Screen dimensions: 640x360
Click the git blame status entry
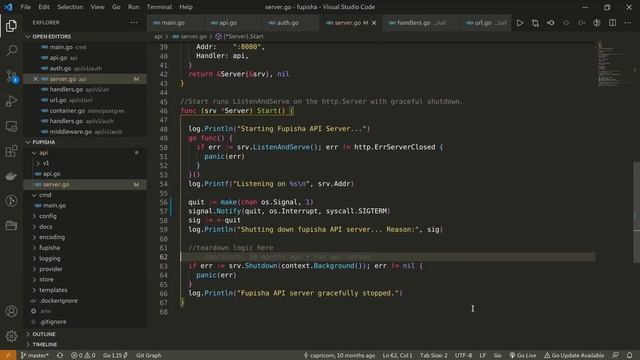click(x=339, y=355)
